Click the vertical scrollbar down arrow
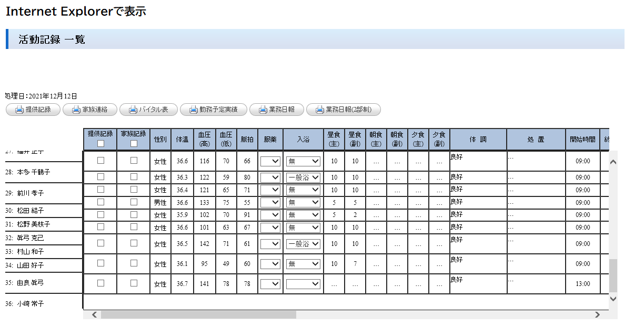The width and height of the screenshot is (644, 326). point(613,299)
